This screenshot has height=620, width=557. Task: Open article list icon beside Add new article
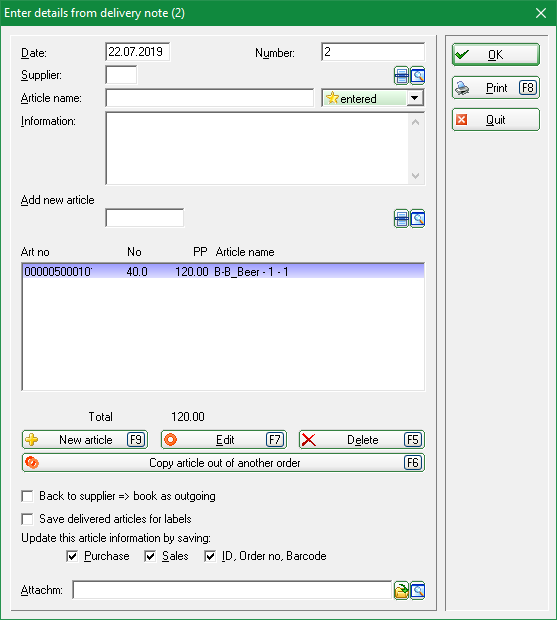click(x=401, y=219)
